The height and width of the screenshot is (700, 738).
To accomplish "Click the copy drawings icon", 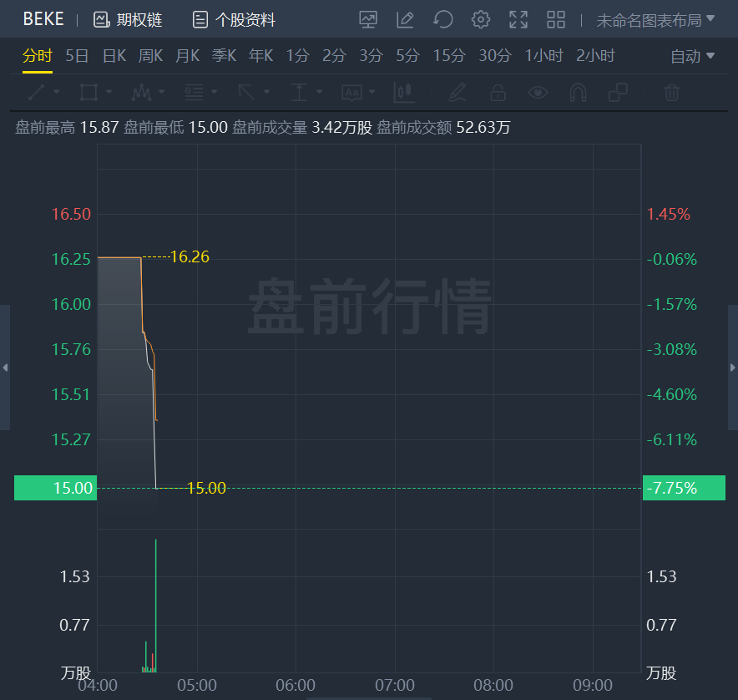I will click(618, 93).
